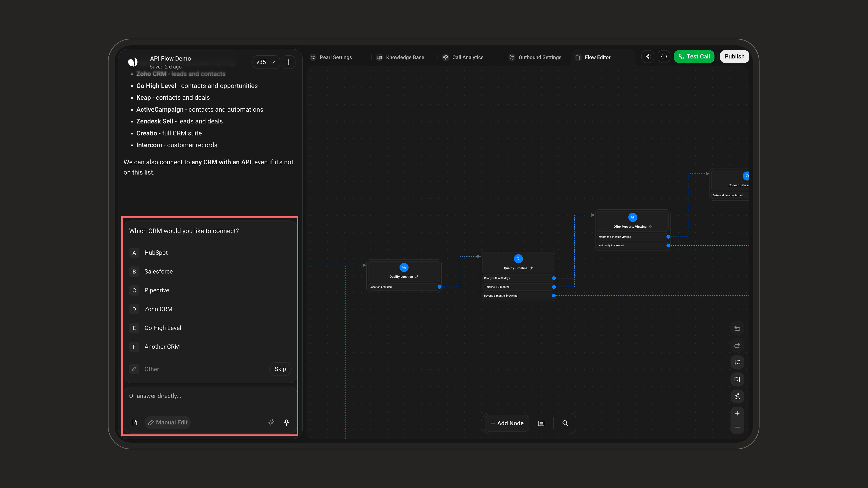Click the search magnifier in bottom toolbar
This screenshot has height=488, width=868.
pos(565,423)
